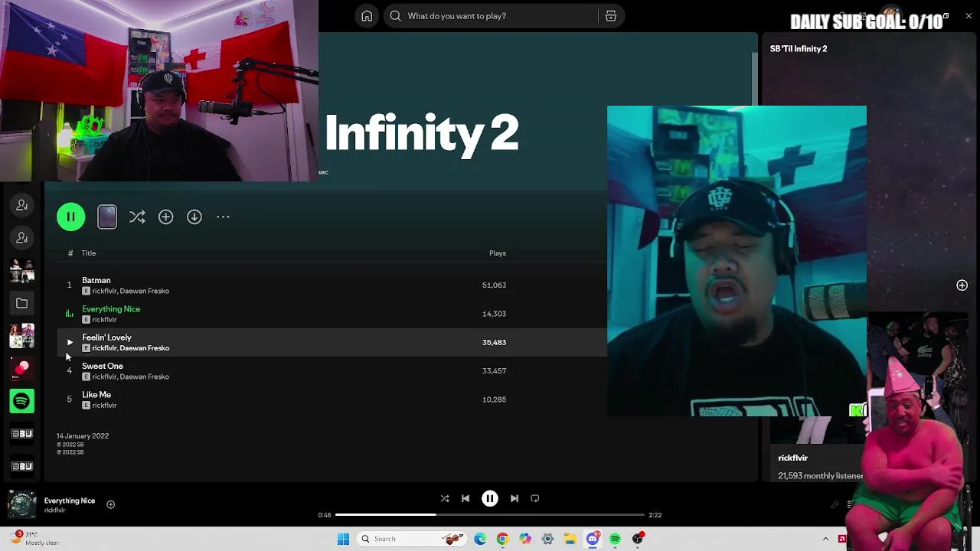Screen dimensions: 980x551
Task: Pause the album with the big green button
Action: coord(70,217)
